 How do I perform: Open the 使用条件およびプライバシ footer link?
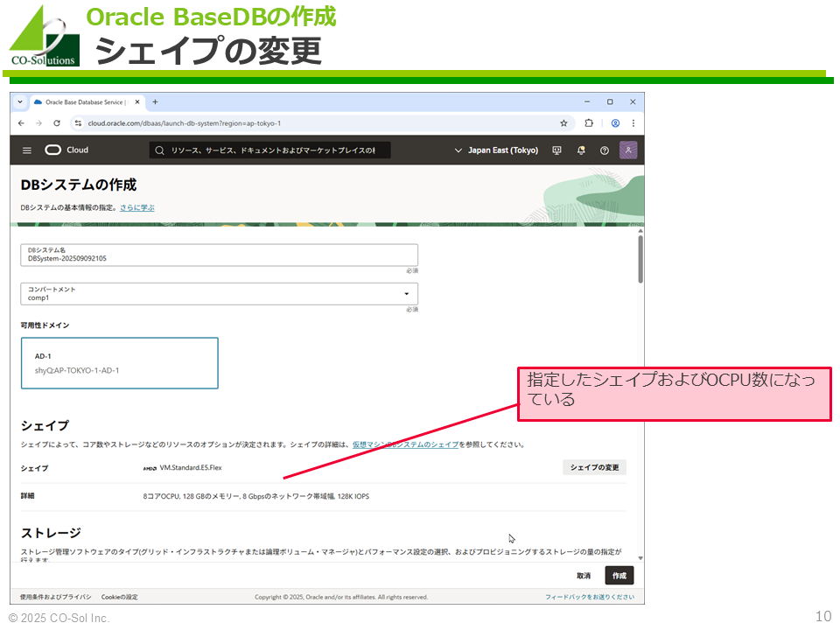56,598
